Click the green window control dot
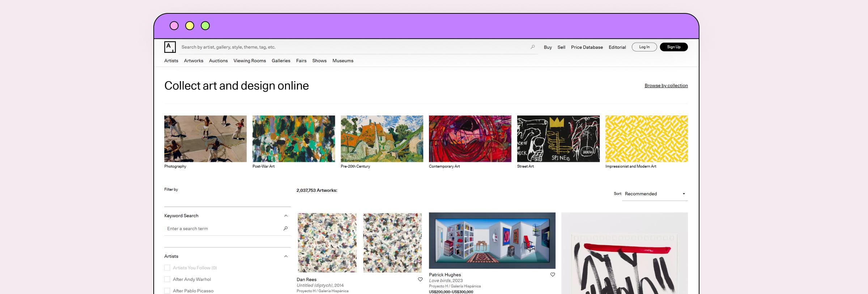 click(x=205, y=26)
